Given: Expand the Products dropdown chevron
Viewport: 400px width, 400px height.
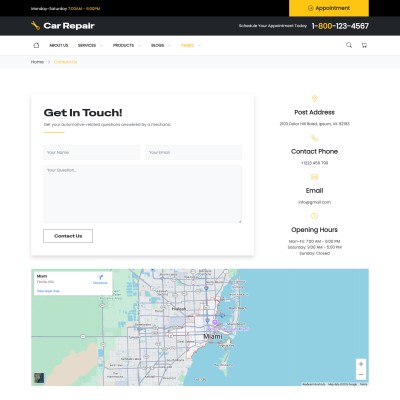Looking at the screenshot, I should pyautogui.click(x=139, y=46).
